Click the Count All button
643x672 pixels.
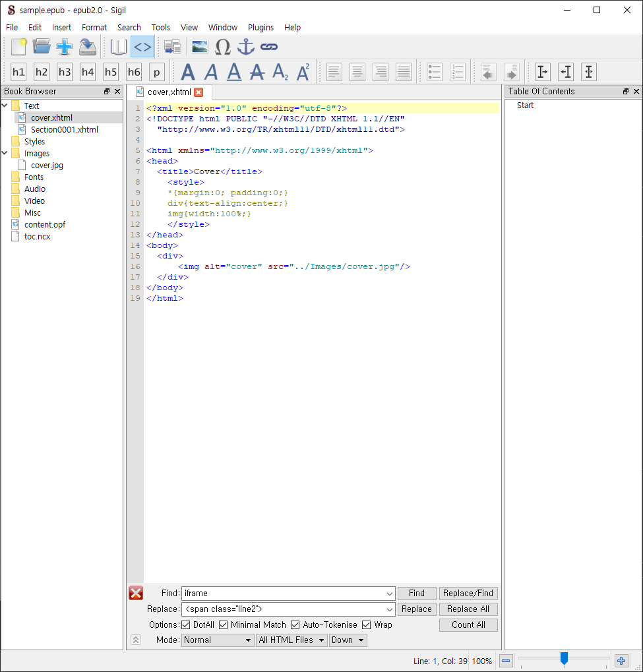click(x=468, y=625)
